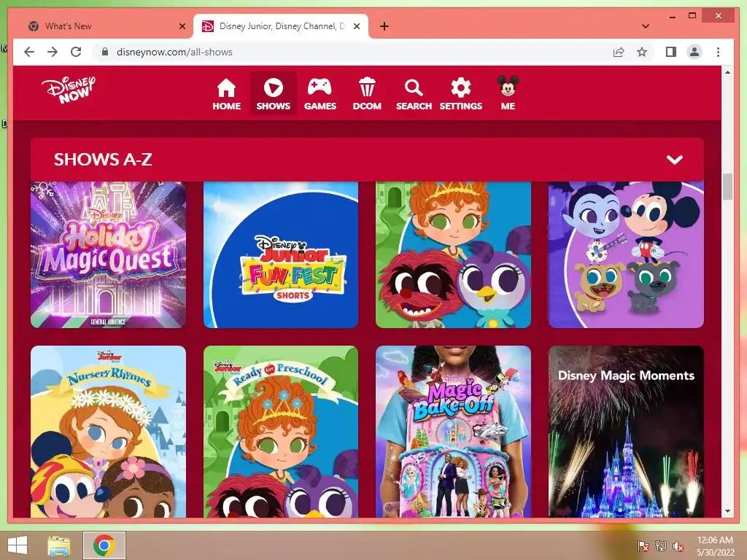747x560 pixels.
Task: Open a new tab with plus button
Action: pos(384,26)
